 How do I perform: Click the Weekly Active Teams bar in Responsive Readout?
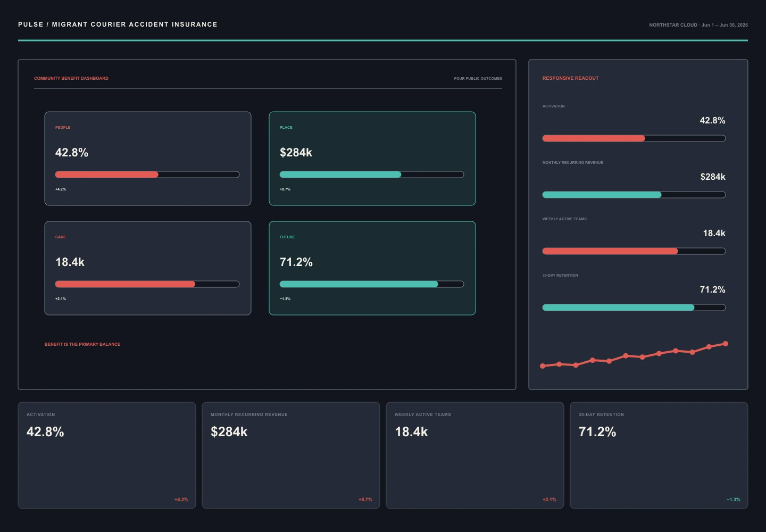[x=634, y=251]
